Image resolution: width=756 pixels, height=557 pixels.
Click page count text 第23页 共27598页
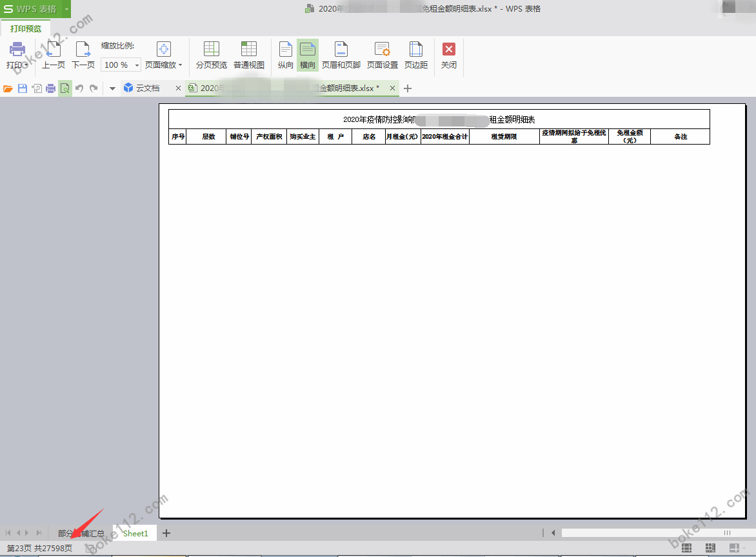pyautogui.click(x=39, y=549)
